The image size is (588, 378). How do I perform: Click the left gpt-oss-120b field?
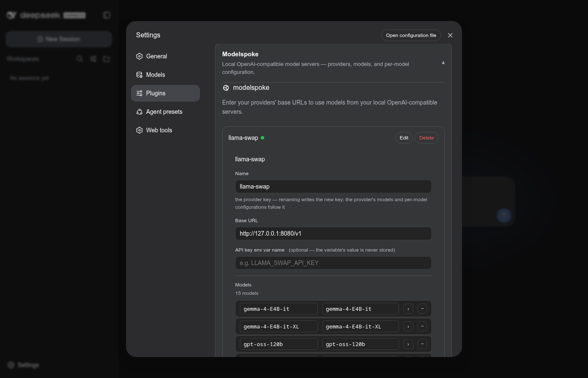tap(279, 344)
